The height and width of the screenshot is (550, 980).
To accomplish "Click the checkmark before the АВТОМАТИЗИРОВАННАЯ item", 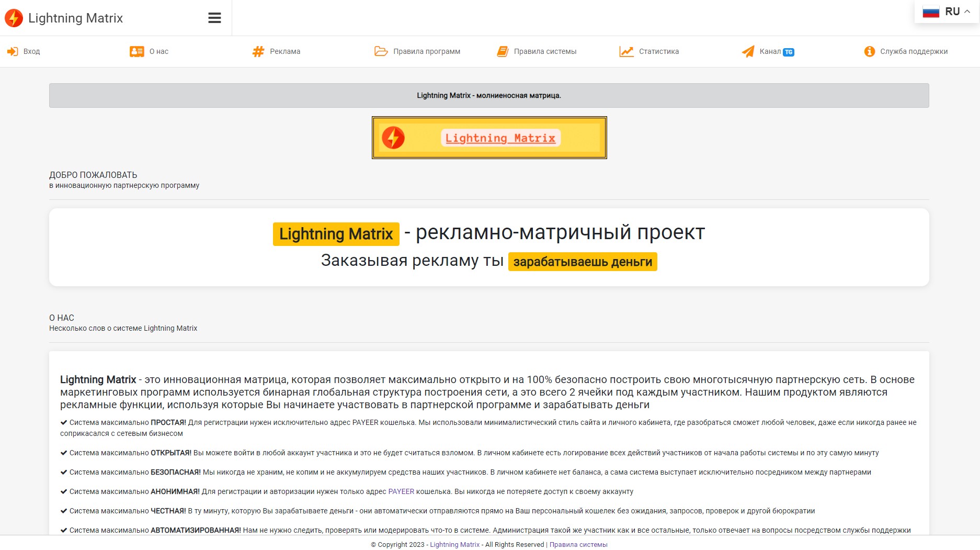I will 64,530.
